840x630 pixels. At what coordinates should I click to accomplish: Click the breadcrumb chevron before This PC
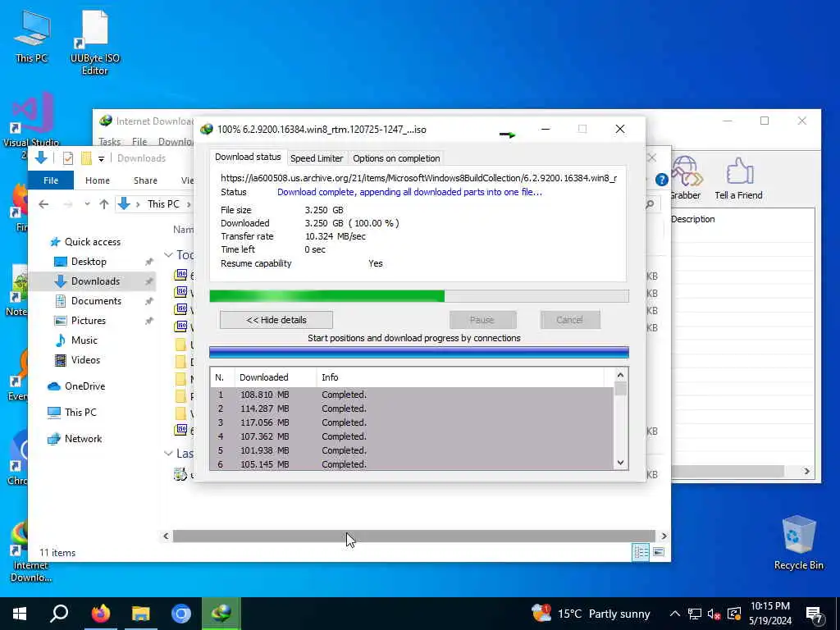pos(138,204)
